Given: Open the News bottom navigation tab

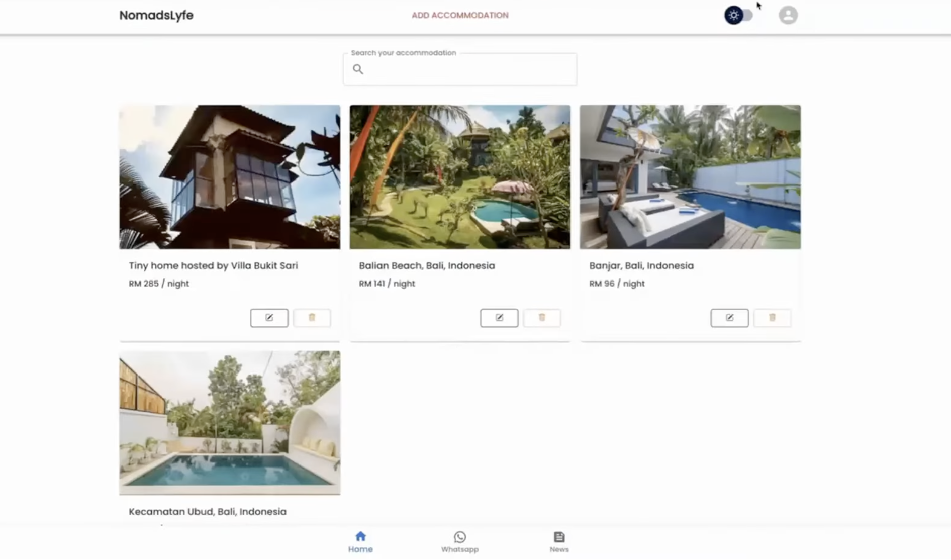Looking at the screenshot, I should pos(559,542).
